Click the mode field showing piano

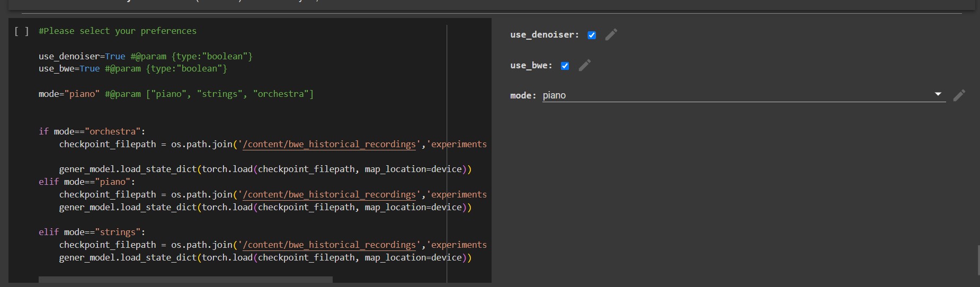[x=744, y=95]
